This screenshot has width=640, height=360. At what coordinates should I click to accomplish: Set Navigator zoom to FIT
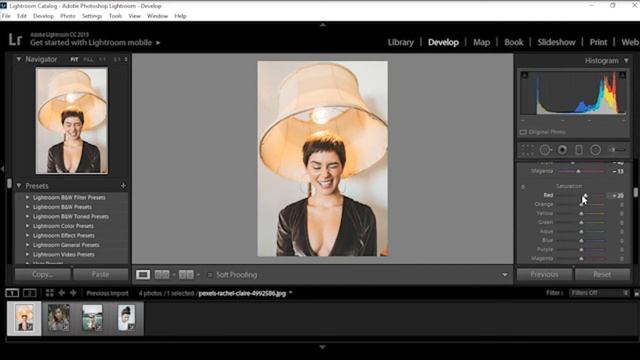[74, 60]
